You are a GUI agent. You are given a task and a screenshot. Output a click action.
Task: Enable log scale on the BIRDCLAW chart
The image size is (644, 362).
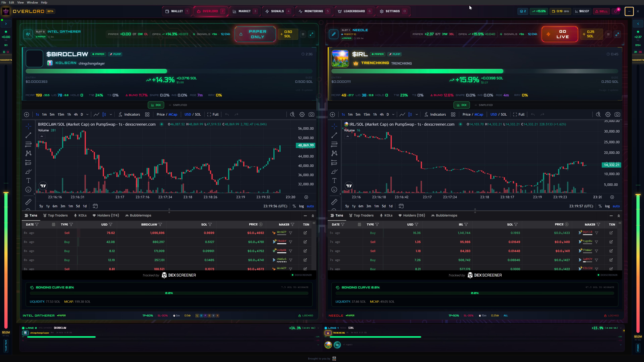click(301, 206)
